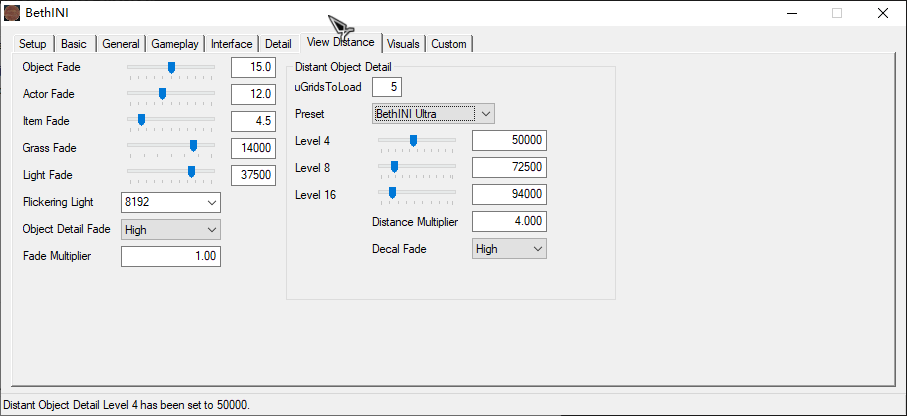Click the Object Fade slider handle
Screen dimensions: 907x416
click(x=172, y=67)
